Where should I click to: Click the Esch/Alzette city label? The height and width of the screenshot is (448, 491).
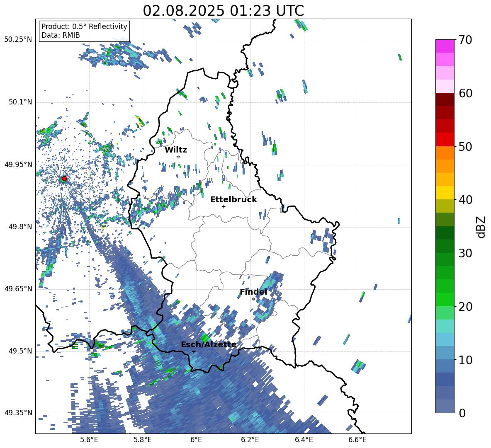(209, 345)
